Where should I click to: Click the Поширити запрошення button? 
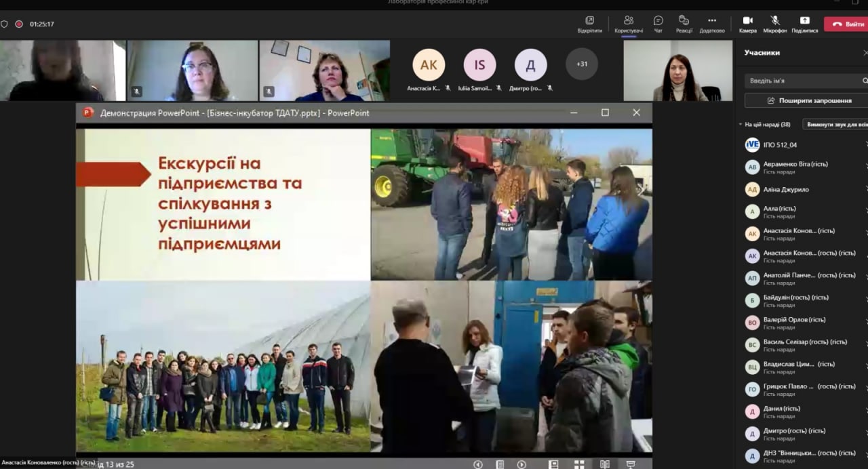(806, 100)
